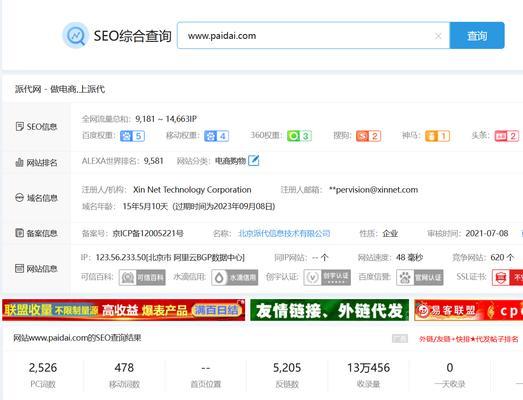Click the review date 2021-07-08

487,233
